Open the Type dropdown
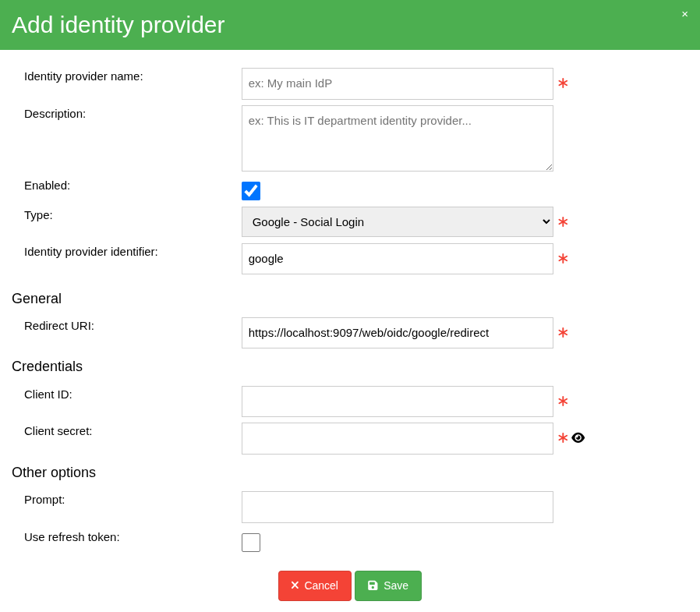Screen dimensions: 700x612 pyautogui.click(x=398, y=222)
